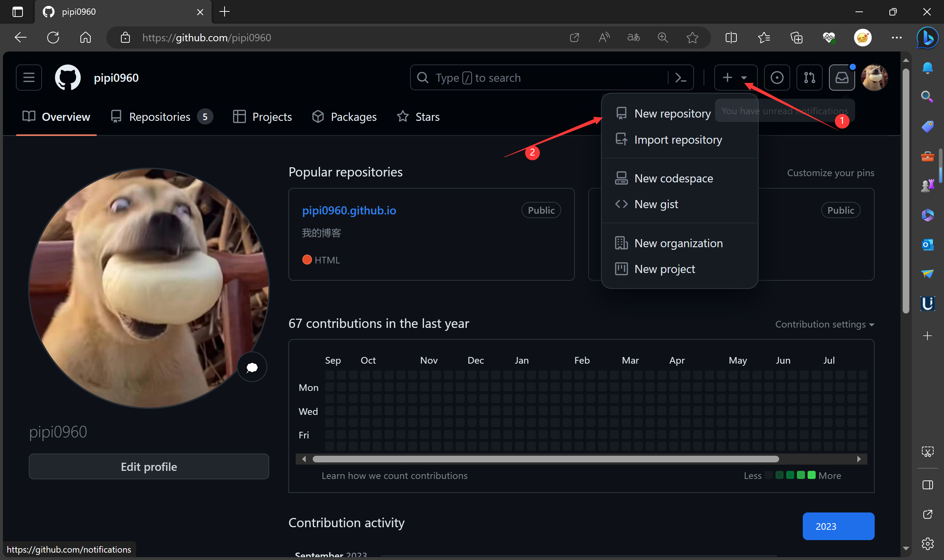Image resolution: width=944 pixels, height=560 pixels.
Task: Click the Import repository menu item
Action: (x=678, y=139)
